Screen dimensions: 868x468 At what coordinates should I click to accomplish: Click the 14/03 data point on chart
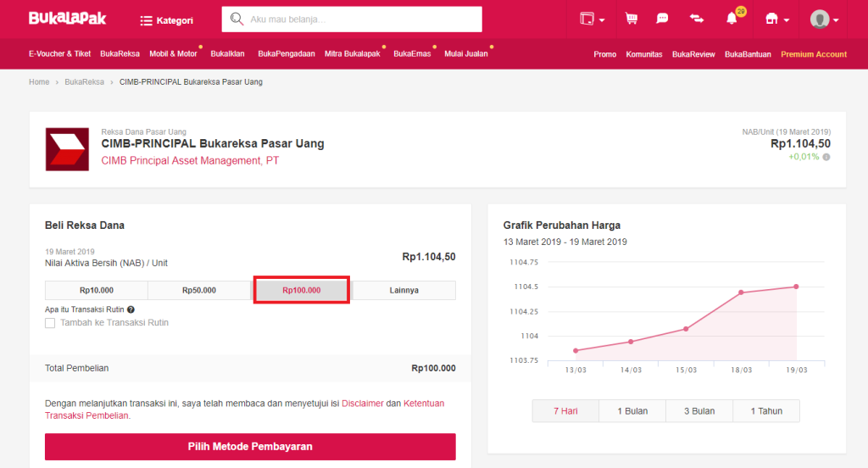631,342
